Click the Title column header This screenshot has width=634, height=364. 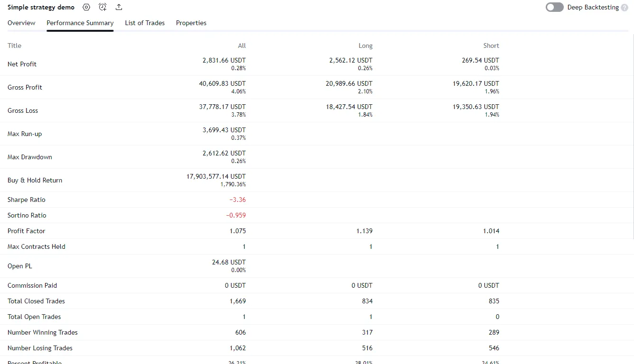coord(14,45)
